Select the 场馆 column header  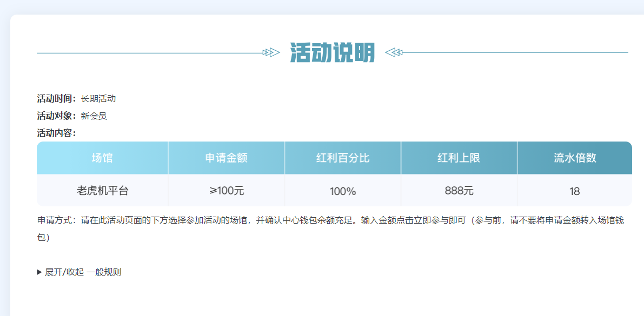point(102,158)
